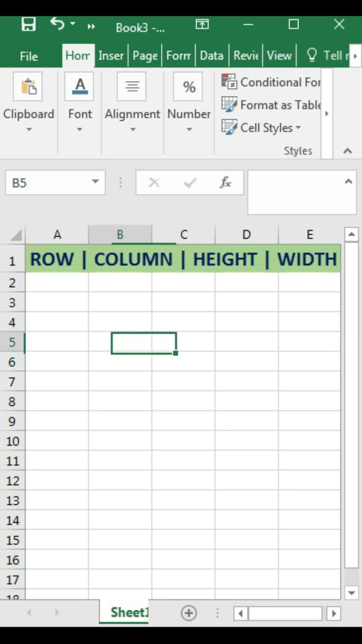Click the vertical scrollbar down arrow
Screen dimensions: 362x644
(x=351, y=593)
